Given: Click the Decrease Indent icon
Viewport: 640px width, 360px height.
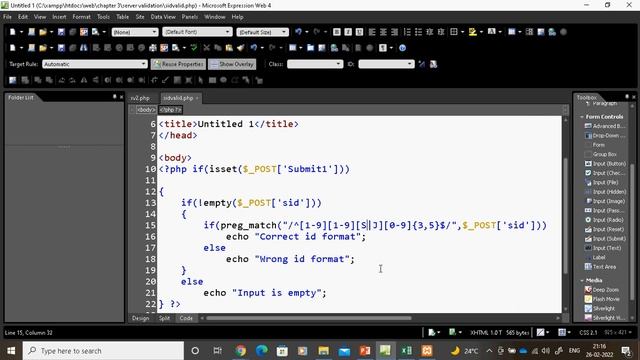Looking at the screenshot, I should [430, 32].
